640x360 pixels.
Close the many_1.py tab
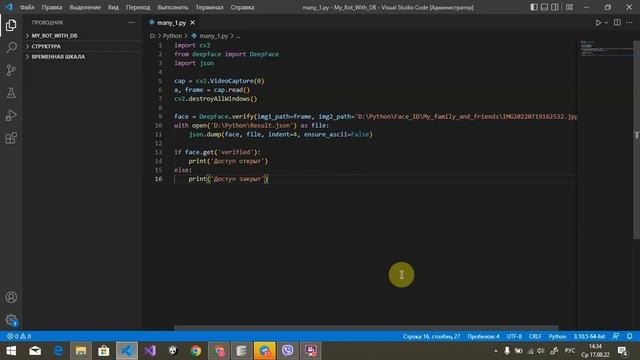tap(192, 23)
